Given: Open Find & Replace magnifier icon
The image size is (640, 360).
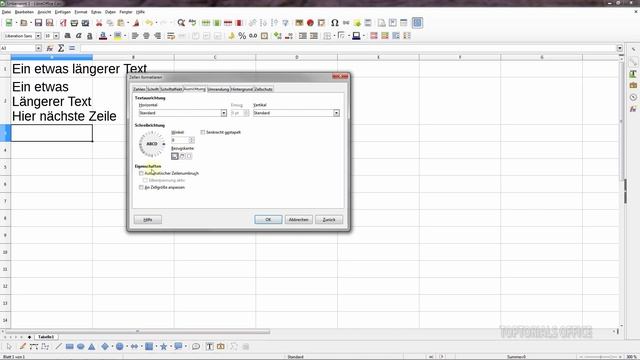Looking at the screenshot, I should point(181,23).
